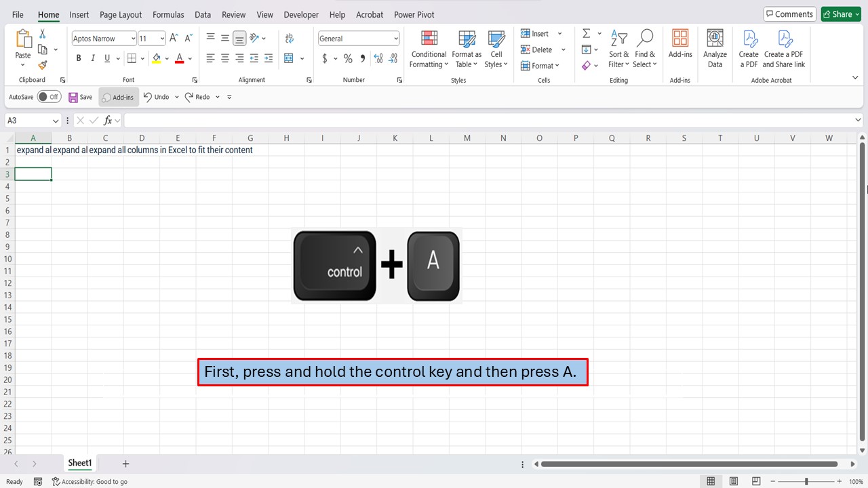Toggle AutoSave off switch to on
Screen dimensions: 868x488
[49, 96]
